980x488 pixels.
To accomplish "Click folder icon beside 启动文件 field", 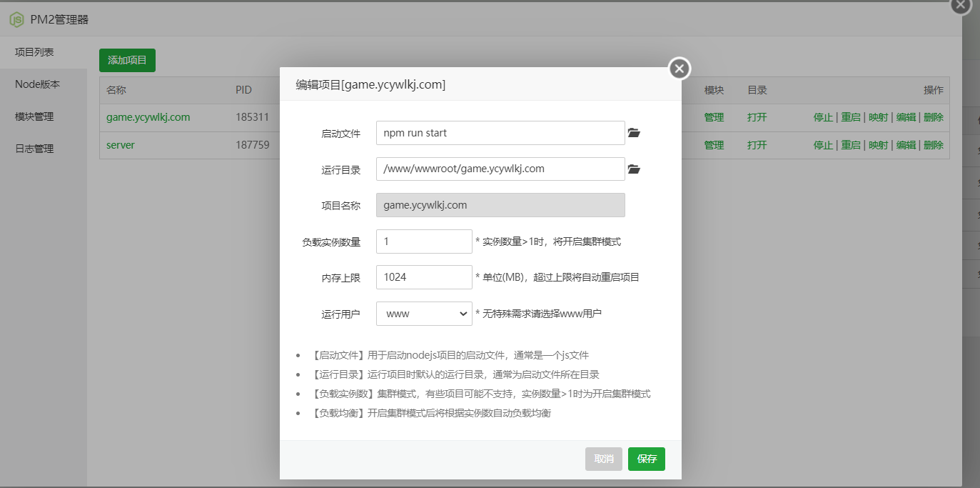I will click(x=634, y=133).
